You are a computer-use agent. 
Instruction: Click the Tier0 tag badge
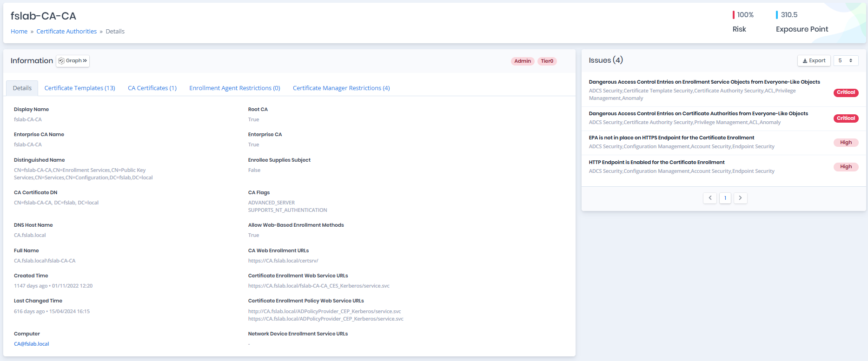[x=547, y=61]
